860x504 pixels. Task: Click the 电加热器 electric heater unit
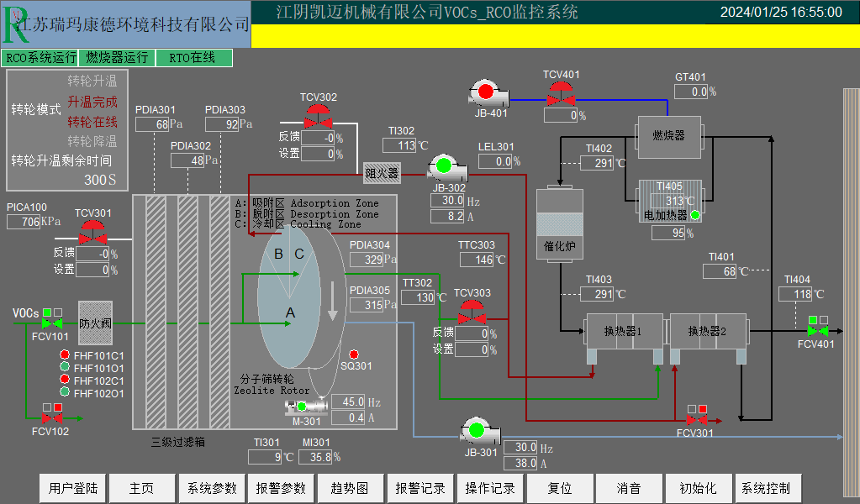coord(670,201)
